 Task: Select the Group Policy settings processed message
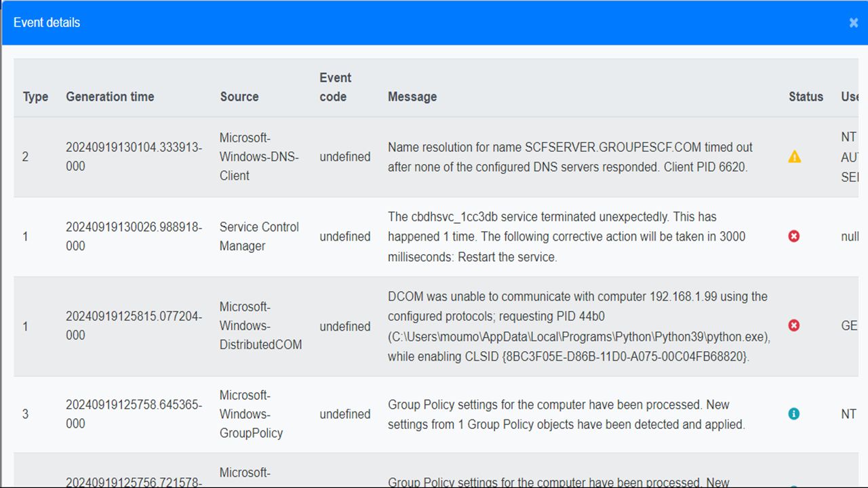pos(566,414)
